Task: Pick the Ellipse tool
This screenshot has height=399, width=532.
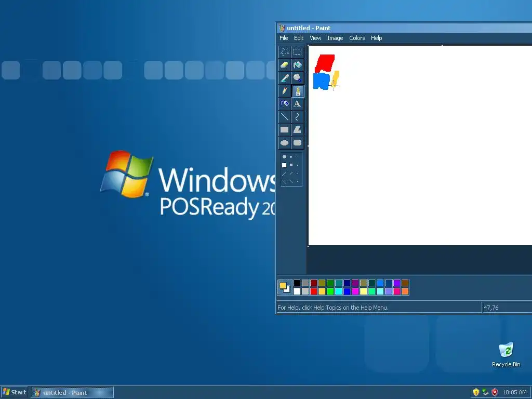Action: tap(284, 143)
